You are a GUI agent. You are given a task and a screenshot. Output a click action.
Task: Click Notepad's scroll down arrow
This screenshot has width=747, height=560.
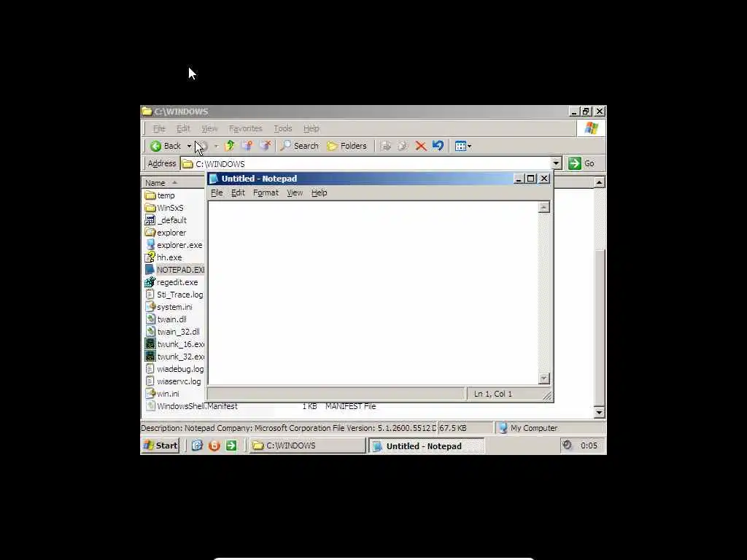coord(543,378)
